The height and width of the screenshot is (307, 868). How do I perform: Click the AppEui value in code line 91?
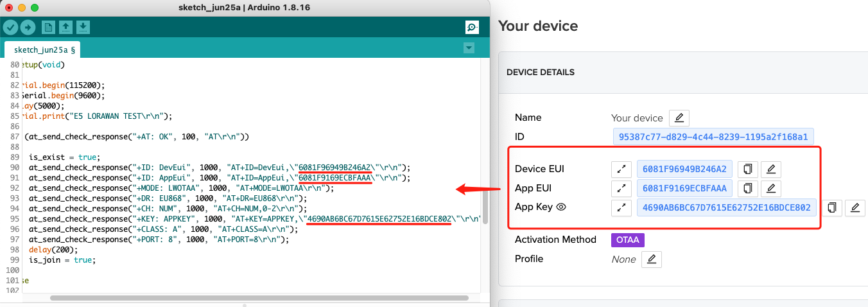335,178
